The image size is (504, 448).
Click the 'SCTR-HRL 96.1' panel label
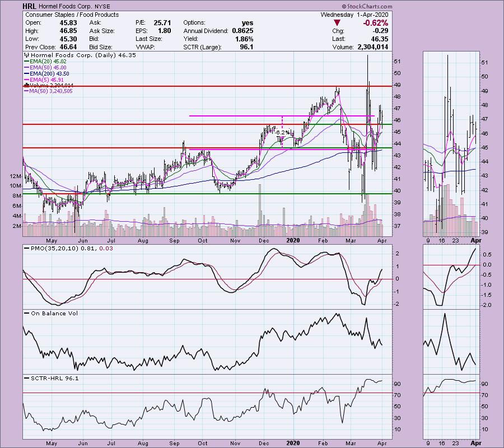tap(52, 378)
